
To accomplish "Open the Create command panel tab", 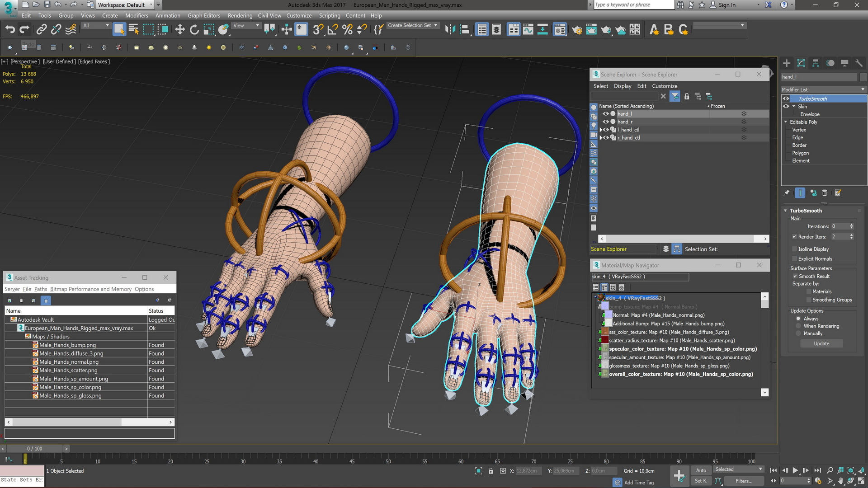I will pos(787,63).
